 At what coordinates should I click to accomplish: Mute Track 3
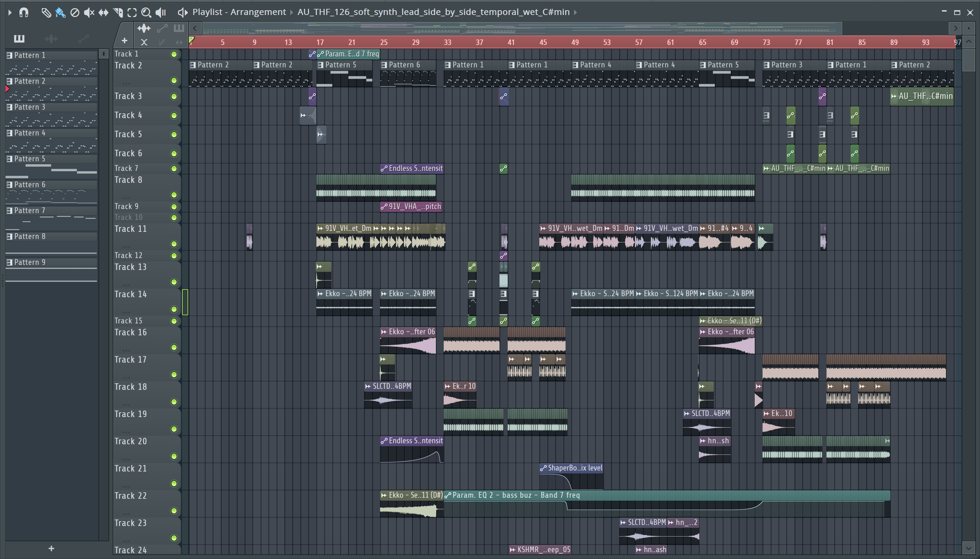coord(174,96)
